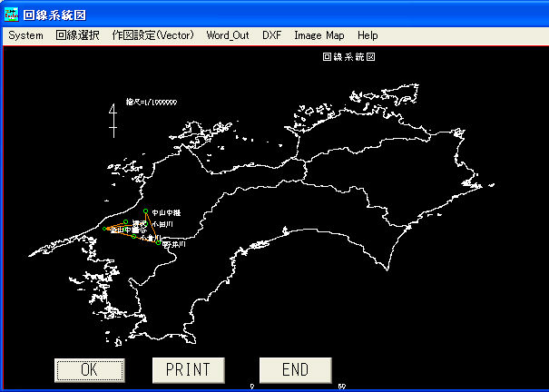549x392 pixels.
Task: Click the 小田川 station node circle
Action: click(146, 223)
